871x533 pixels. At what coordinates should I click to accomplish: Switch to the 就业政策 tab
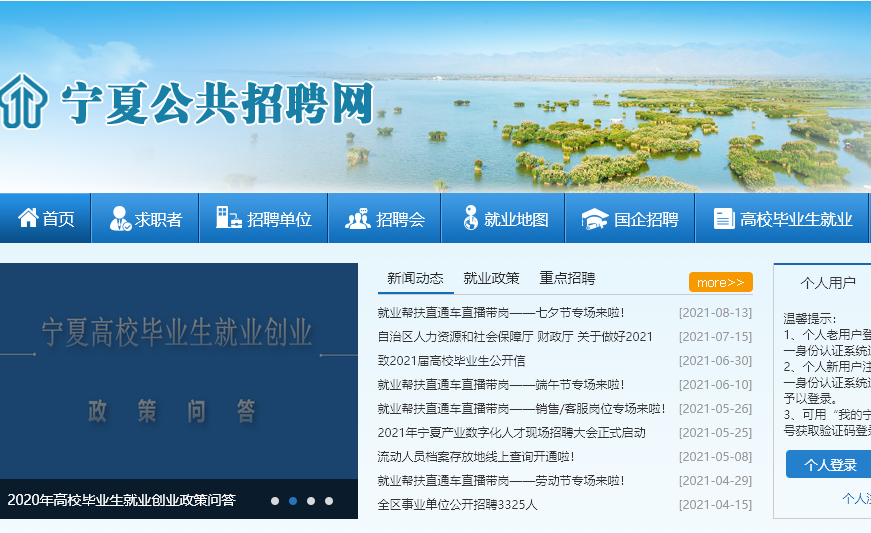pyautogui.click(x=491, y=278)
